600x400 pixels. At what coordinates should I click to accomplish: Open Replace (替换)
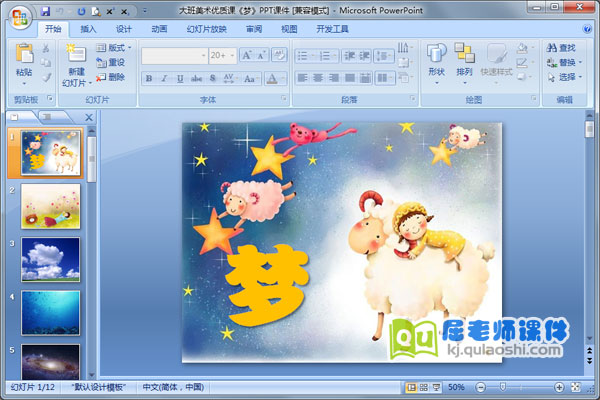564,62
